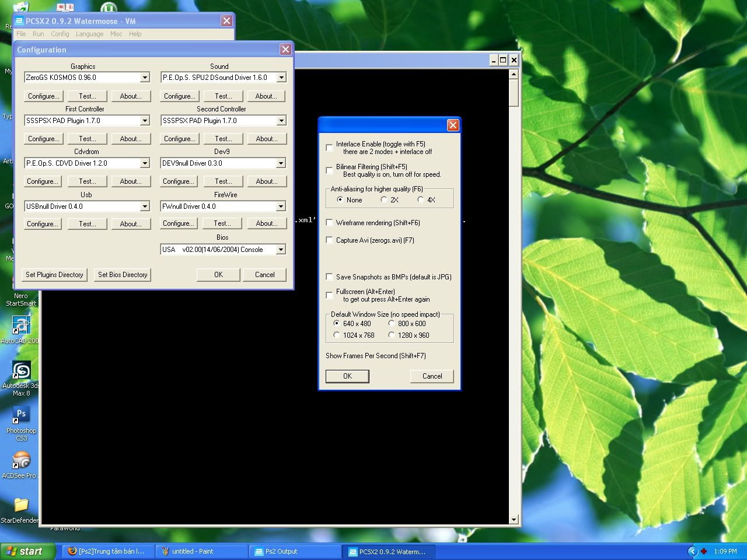This screenshot has width=747, height=560.
Task: Click the Ps2 Output scrollbar thumb
Action: (x=514, y=93)
